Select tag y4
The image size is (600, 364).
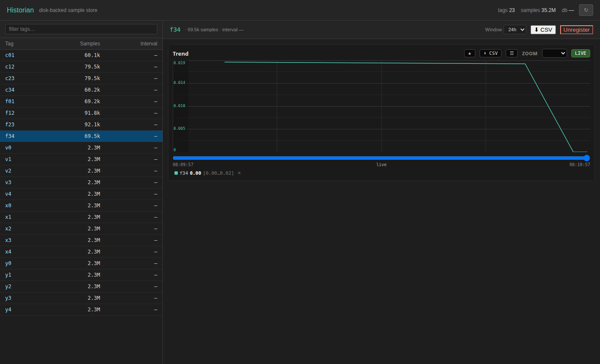tap(81, 310)
